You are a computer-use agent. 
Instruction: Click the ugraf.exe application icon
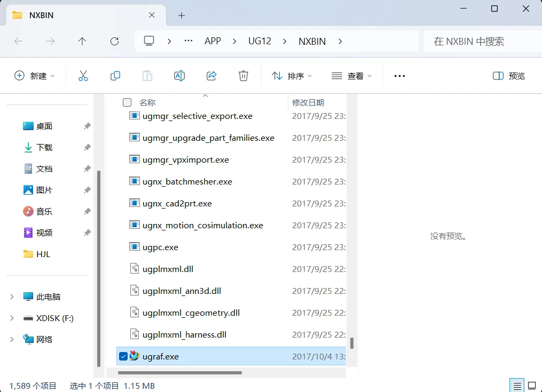[x=134, y=356]
